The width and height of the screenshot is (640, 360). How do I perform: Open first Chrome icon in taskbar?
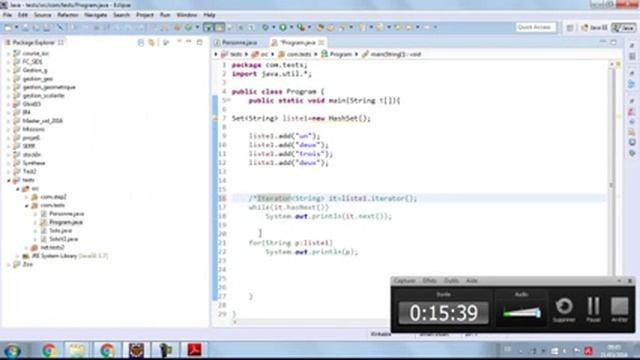[49, 350]
